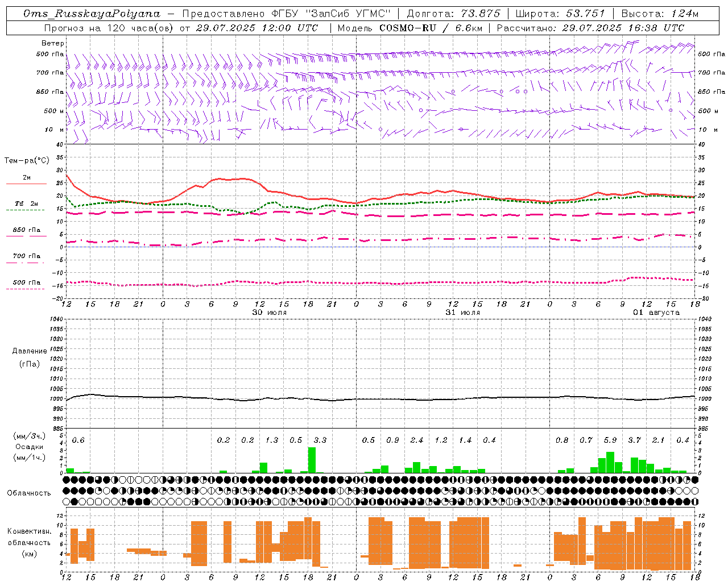The width and height of the screenshot is (728, 582).
Task: Click the Долгота: 73.875 value
Action: tap(453, 14)
